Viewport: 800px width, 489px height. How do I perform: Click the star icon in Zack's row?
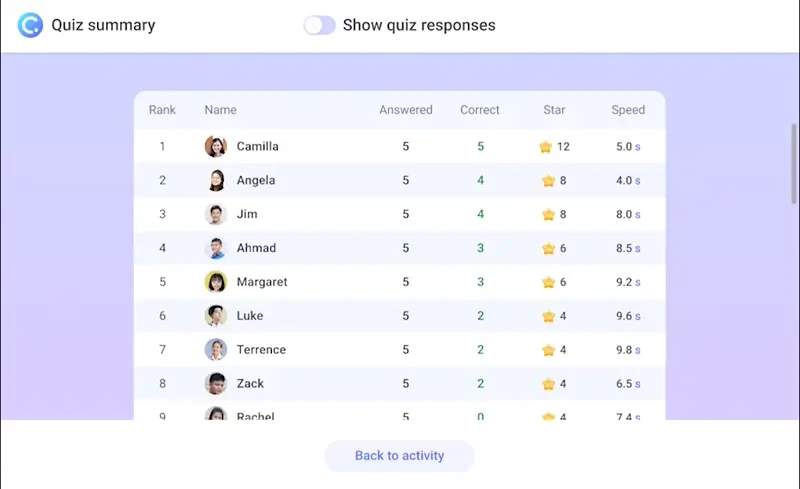(548, 384)
